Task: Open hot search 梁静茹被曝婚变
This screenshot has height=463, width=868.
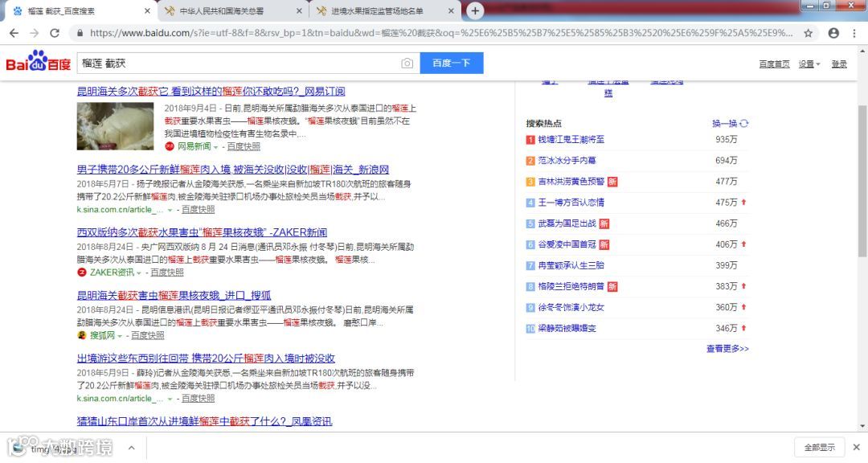Action: [567, 329]
